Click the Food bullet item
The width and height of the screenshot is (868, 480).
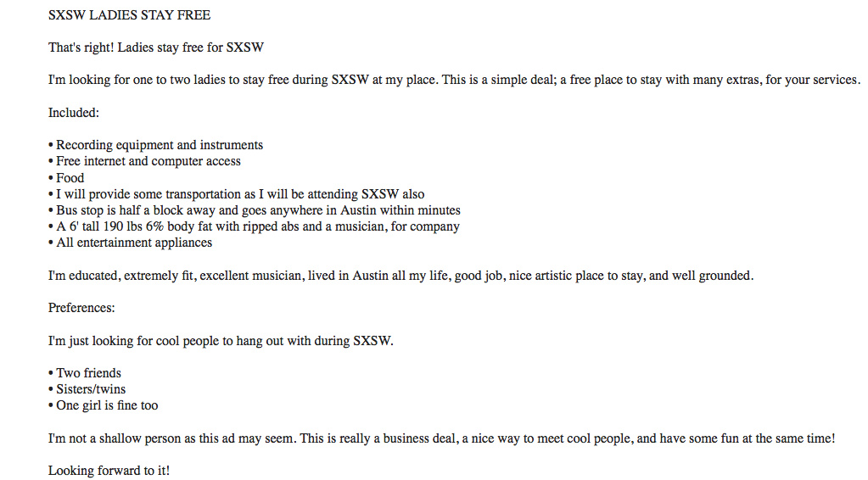(66, 177)
